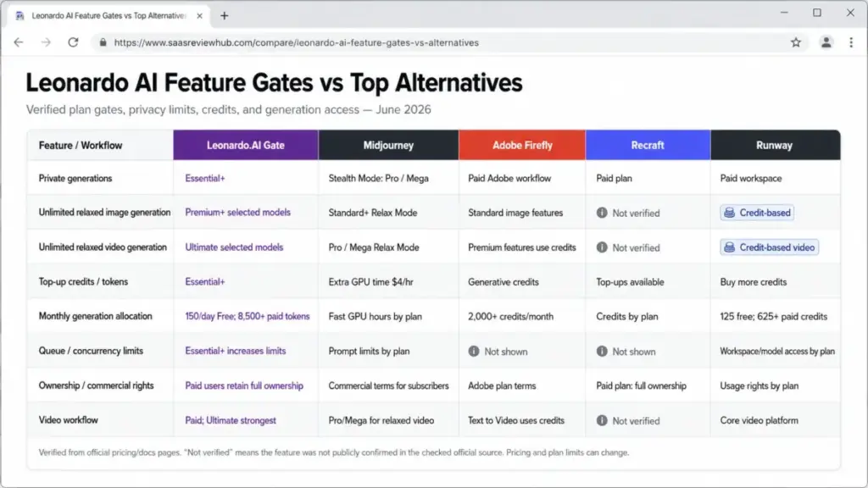Open the user profile icon
The width and height of the screenshot is (868, 488).
[x=826, y=42]
